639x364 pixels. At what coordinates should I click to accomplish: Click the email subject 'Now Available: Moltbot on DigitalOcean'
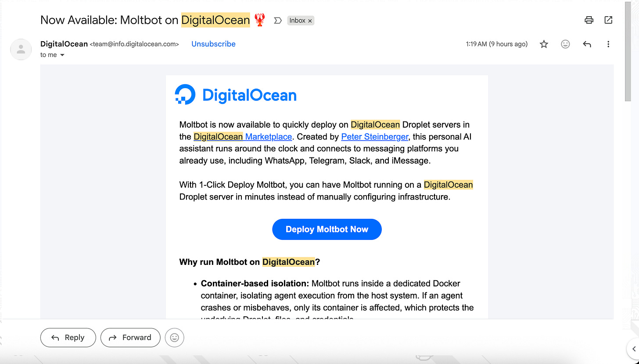[145, 20]
